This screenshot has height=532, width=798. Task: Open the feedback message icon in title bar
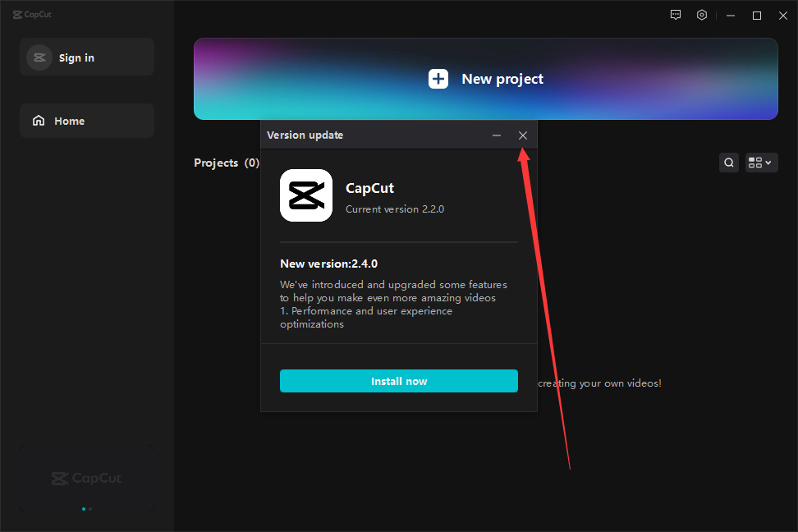(x=676, y=15)
